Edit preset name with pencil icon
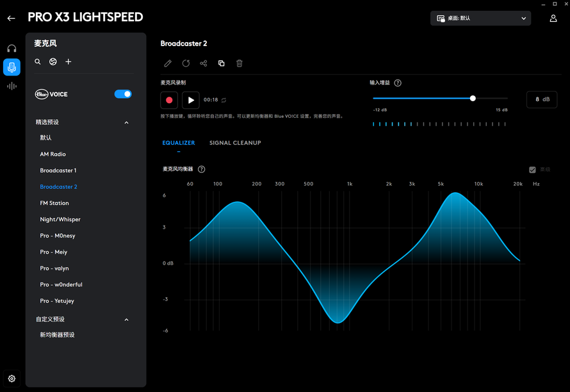Image resolution: width=570 pixels, height=392 pixels. (168, 63)
